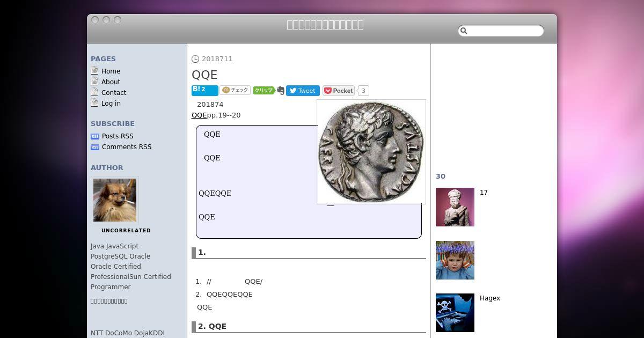The image size is (644, 338).
Task: Open the Home page link
Action: click(111, 71)
